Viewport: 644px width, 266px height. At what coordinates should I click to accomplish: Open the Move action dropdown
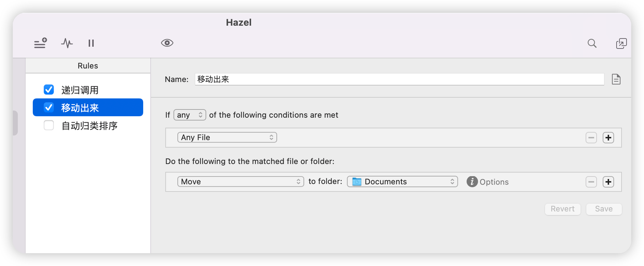pyautogui.click(x=240, y=181)
